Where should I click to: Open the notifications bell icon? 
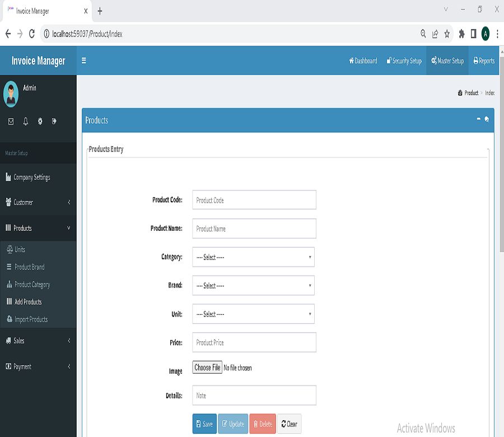25,121
